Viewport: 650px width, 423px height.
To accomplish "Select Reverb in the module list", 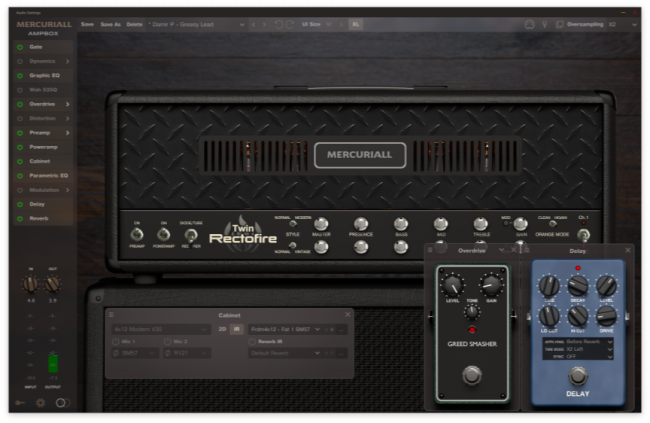I will tap(38, 217).
